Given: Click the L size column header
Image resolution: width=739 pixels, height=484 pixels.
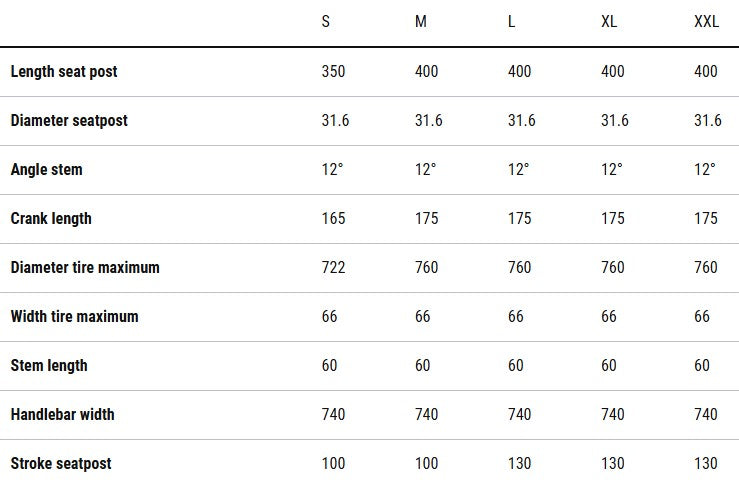Looking at the screenshot, I should 512,22.
